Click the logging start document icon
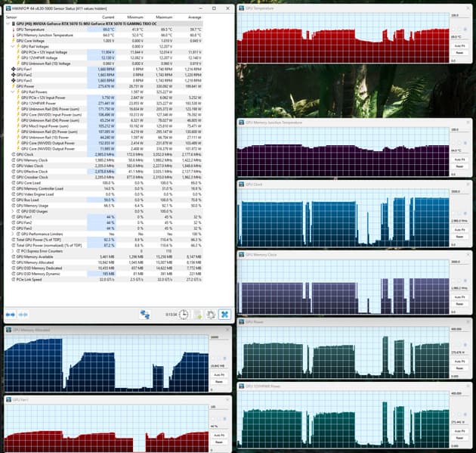This screenshot has height=453, width=476. pyautogui.click(x=198, y=315)
